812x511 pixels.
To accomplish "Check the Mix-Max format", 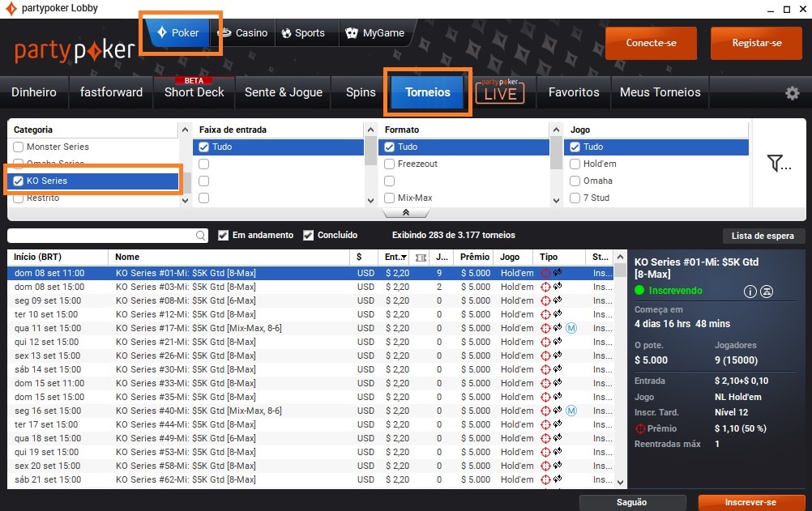I will (390, 198).
